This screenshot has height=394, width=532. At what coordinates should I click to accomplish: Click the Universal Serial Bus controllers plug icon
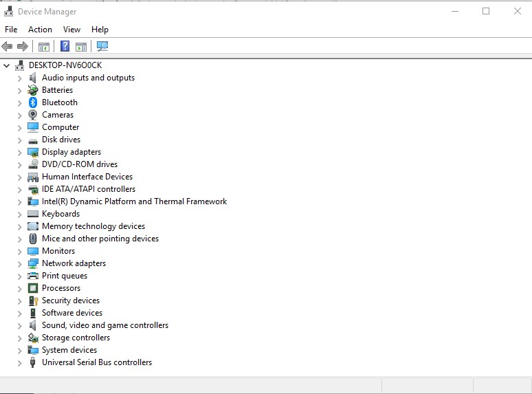[x=33, y=362]
